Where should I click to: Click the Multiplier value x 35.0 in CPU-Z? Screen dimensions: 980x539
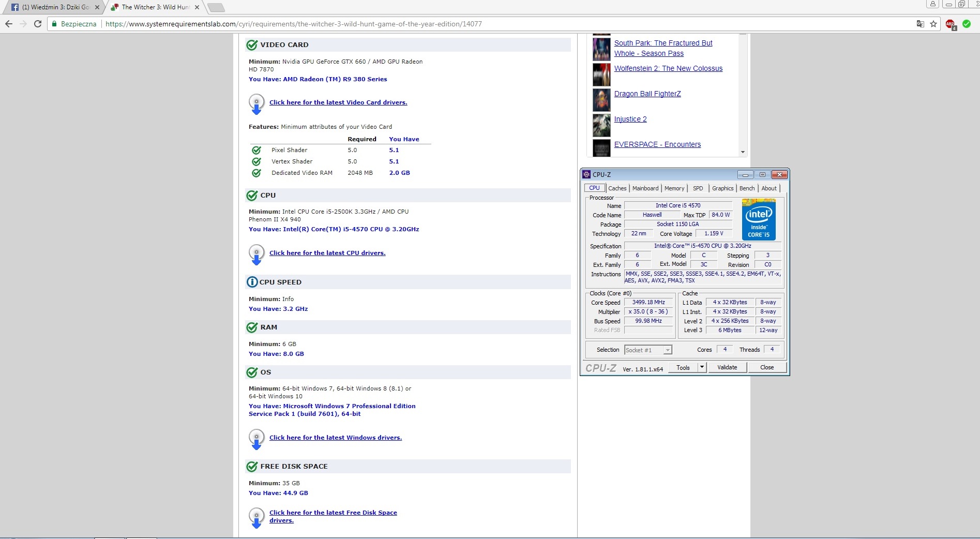[649, 311]
